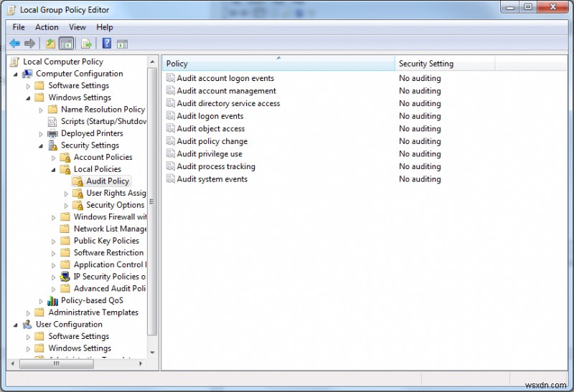Click icon beside Audit system events
The height and width of the screenshot is (392, 574).
pos(171,179)
